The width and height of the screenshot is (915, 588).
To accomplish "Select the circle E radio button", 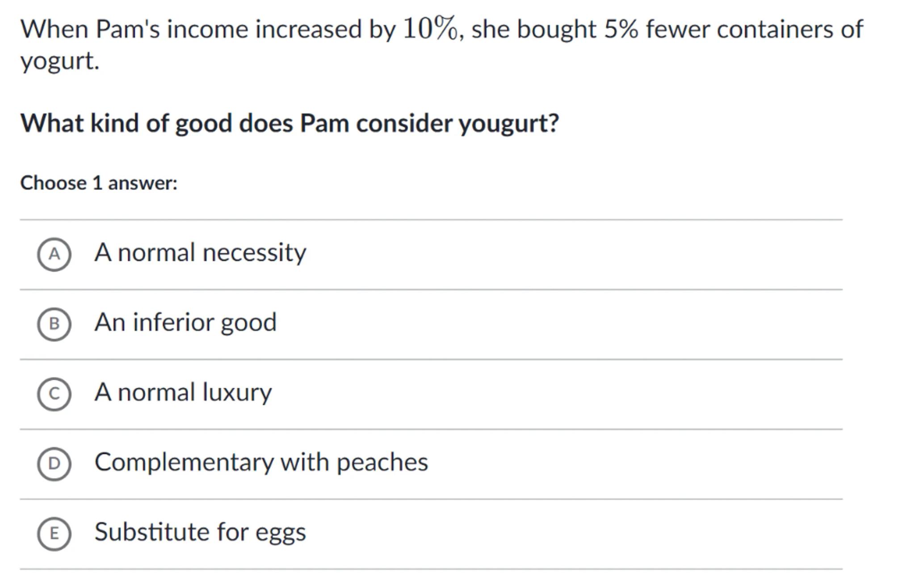I will tap(54, 533).
